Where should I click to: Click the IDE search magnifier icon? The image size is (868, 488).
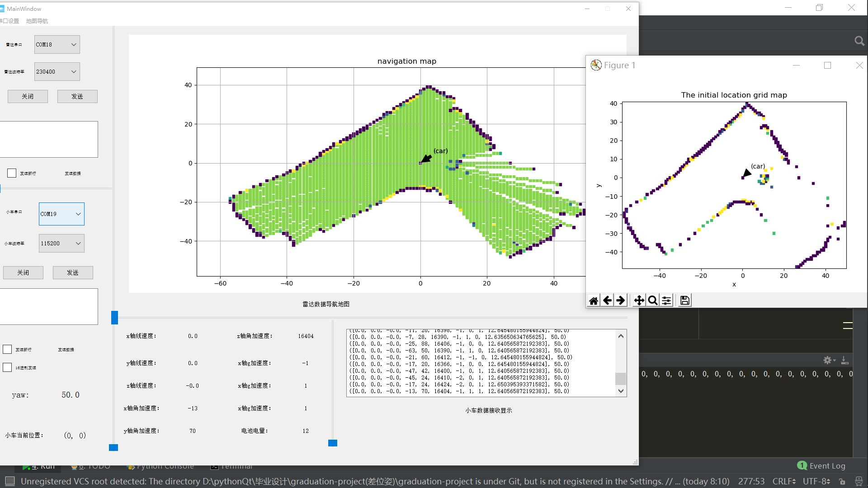click(x=859, y=41)
